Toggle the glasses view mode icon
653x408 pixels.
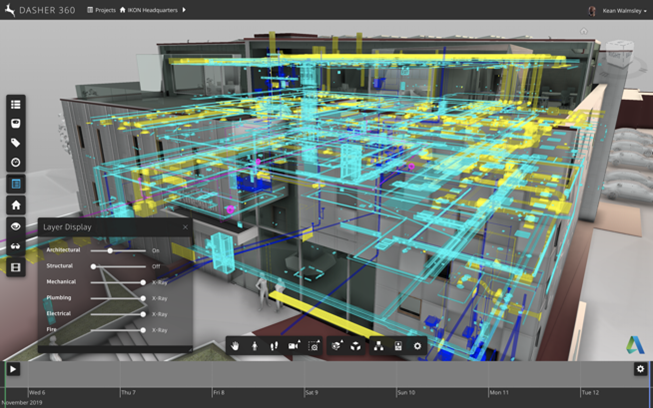pos(16,247)
